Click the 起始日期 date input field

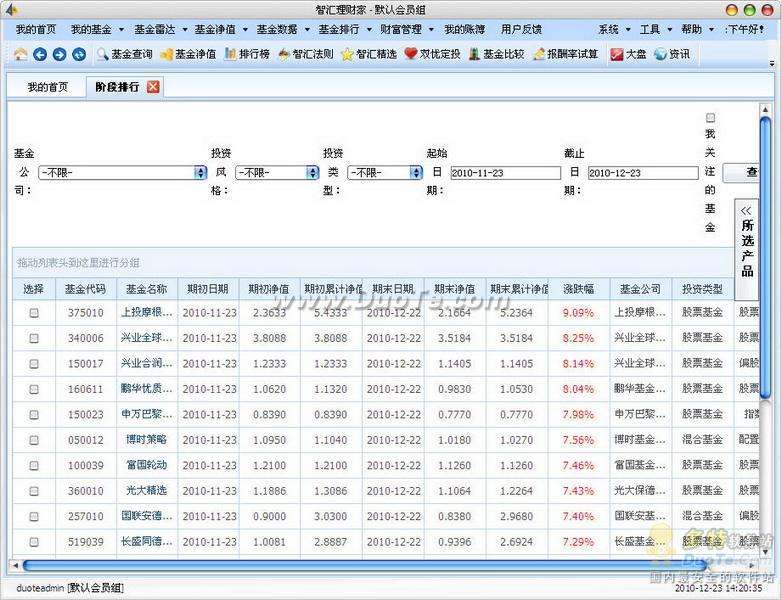tap(505, 173)
